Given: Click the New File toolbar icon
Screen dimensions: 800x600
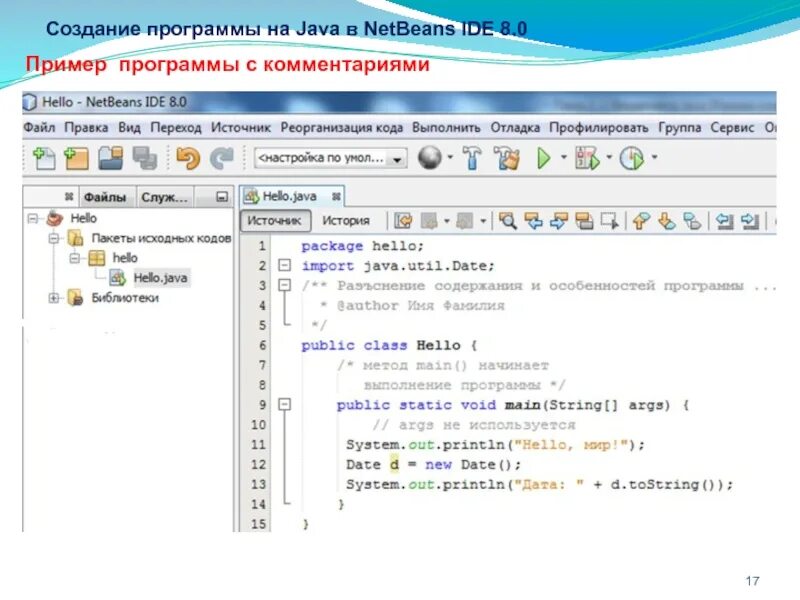Looking at the screenshot, I should click(44, 158).
